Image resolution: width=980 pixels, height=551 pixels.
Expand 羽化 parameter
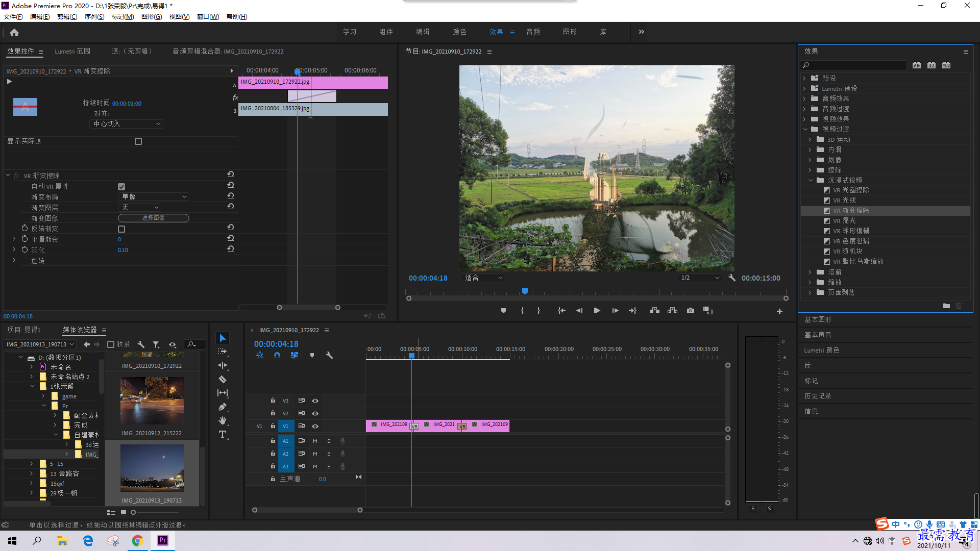click(x=14, y=249)
